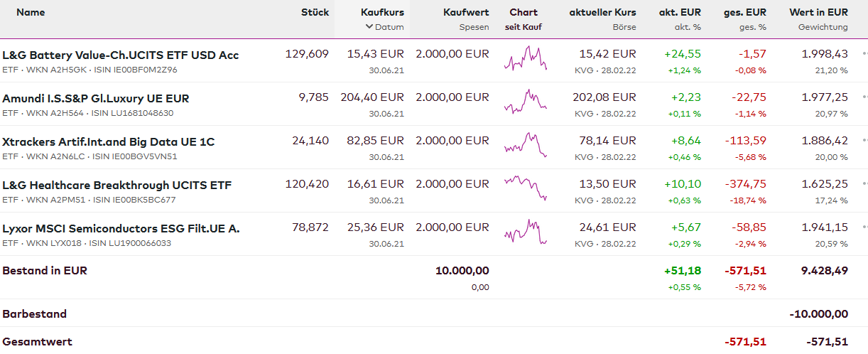View Xtrackers Artif.Int. Big Data chart
This screenshot has height=354, width=868.
click(x=526, y=145)
